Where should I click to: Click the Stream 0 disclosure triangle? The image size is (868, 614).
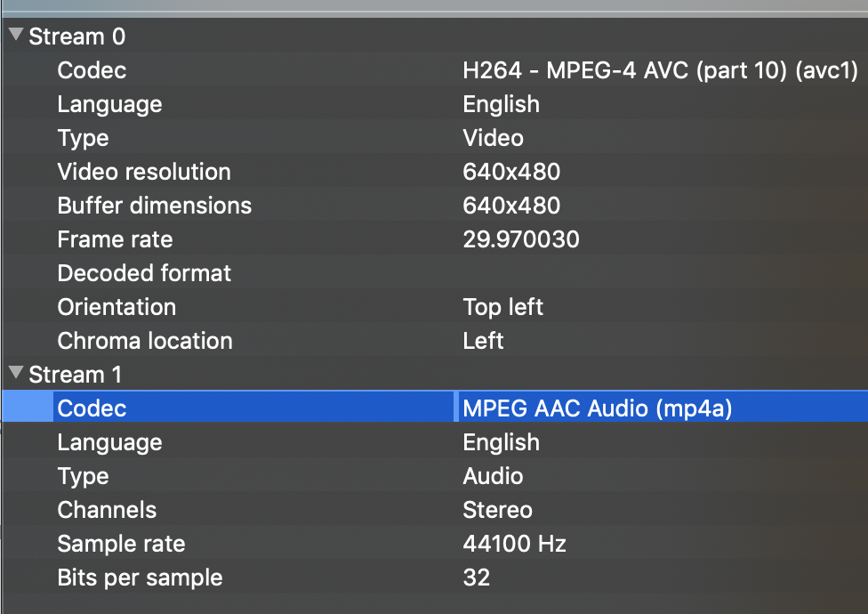pos(14,36)
